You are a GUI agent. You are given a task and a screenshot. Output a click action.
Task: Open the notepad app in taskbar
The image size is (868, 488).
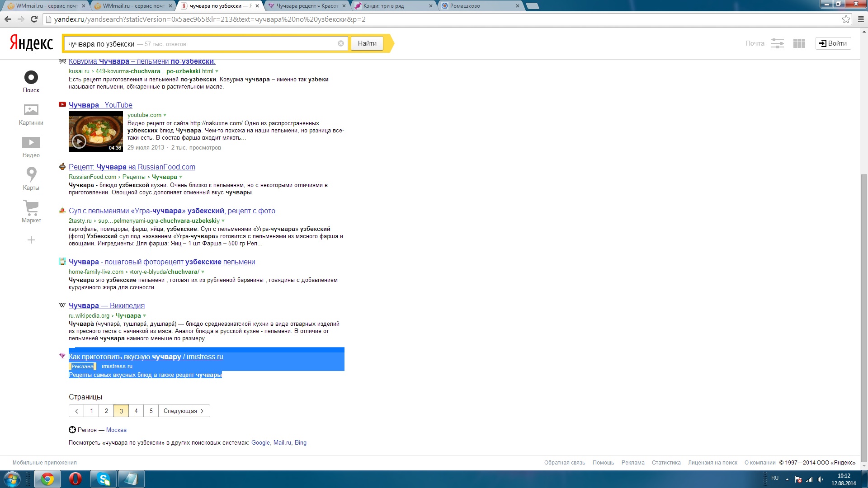pyautogui.click(x=132, y=479)
